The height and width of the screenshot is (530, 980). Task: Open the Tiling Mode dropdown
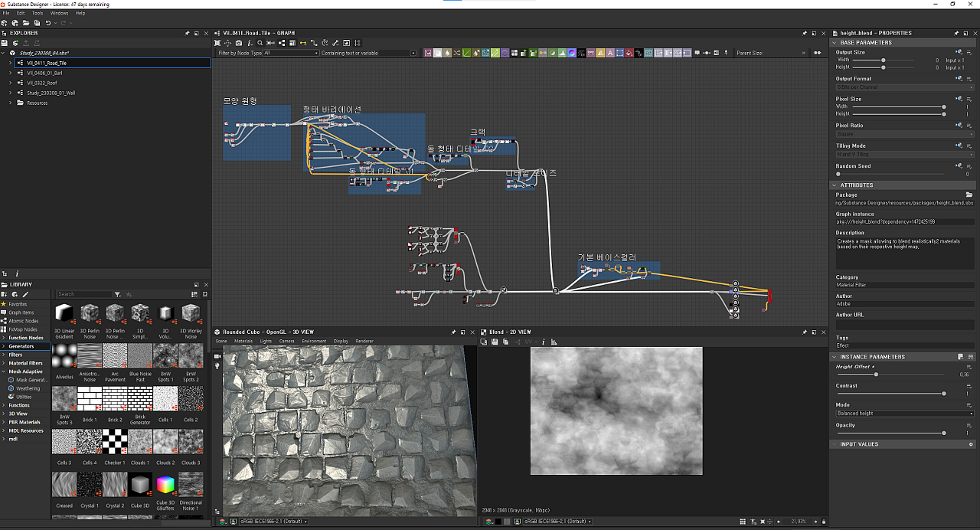coord(904,155)
